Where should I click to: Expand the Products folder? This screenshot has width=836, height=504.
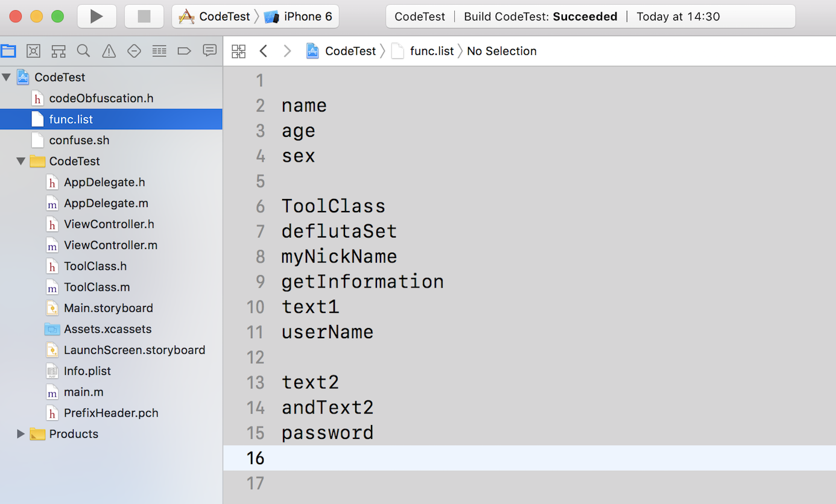point(21,433)
